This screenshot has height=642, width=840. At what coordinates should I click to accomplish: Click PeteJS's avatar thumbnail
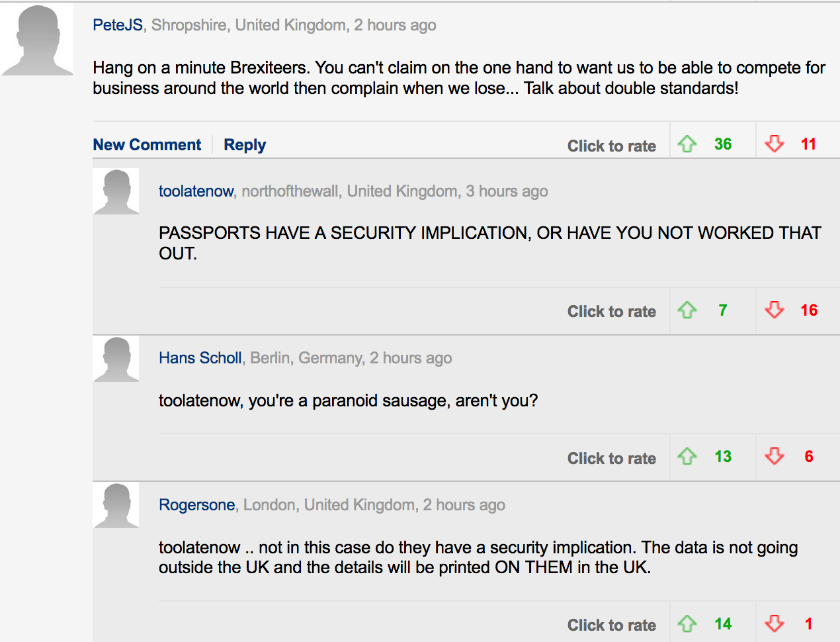tap(37, 40)
